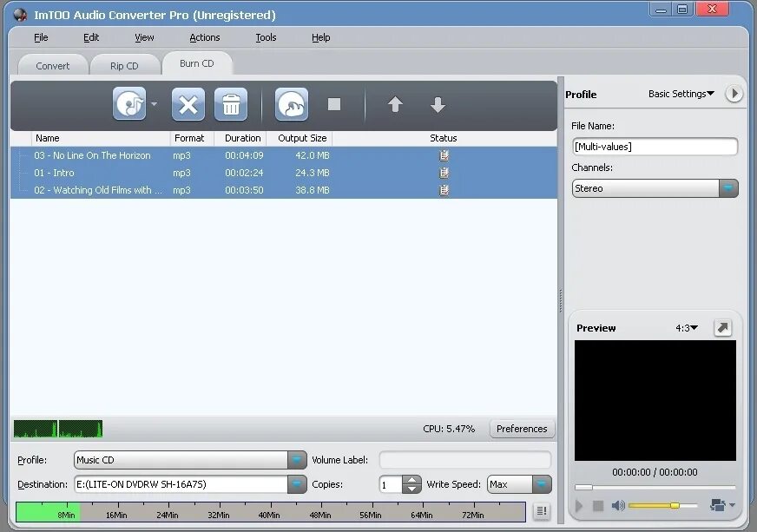The image size is (757, 532).
Task: Open the Tools menu
Action: tap(266, 37)
